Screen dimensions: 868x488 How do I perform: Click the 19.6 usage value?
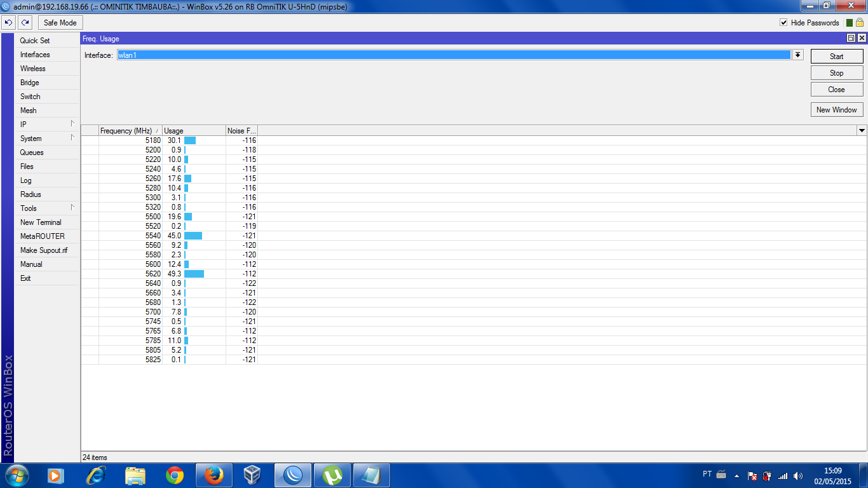click(x=174, y=217)
